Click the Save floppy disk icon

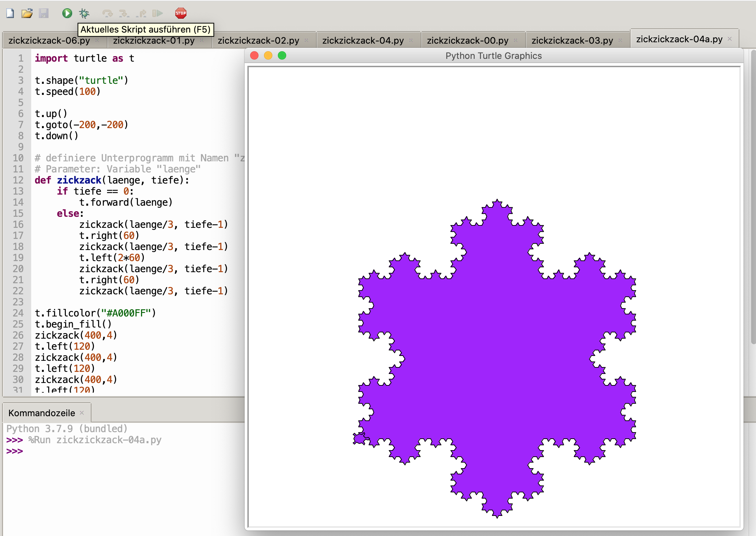(44, 14)
